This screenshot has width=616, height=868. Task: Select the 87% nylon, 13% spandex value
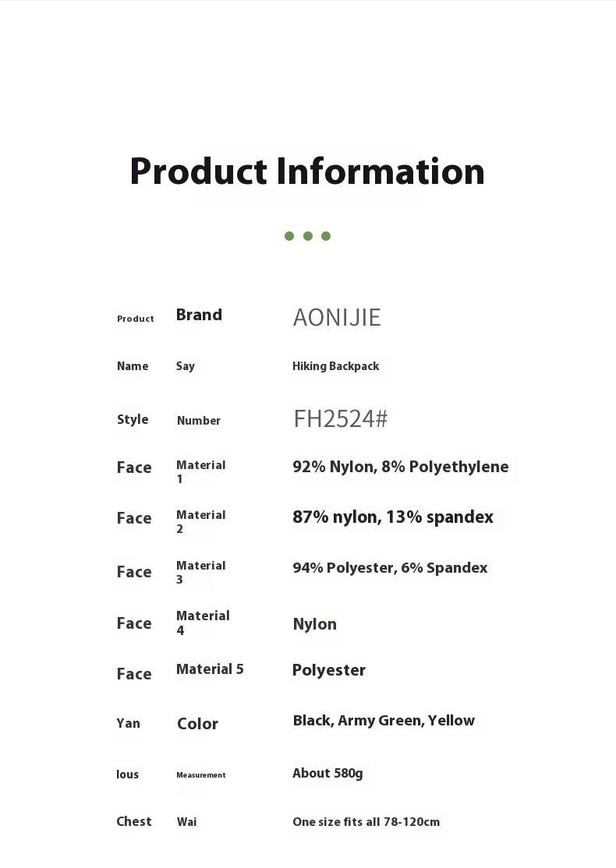[x=392, y=517]
